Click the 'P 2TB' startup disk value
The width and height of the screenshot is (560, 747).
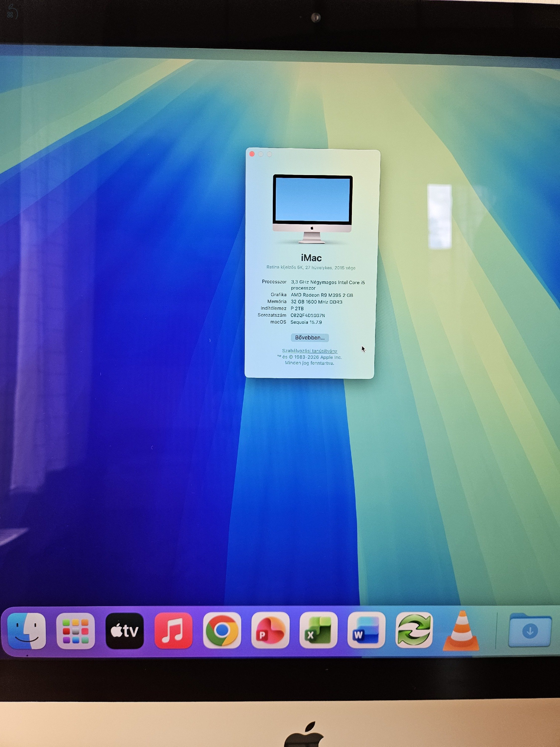pyautogui.click(x=297, y=309)
